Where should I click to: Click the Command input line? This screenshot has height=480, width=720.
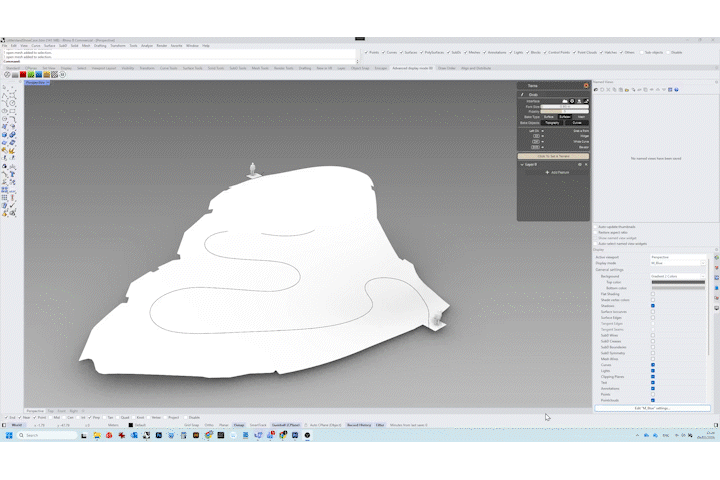tap(179, 61)
